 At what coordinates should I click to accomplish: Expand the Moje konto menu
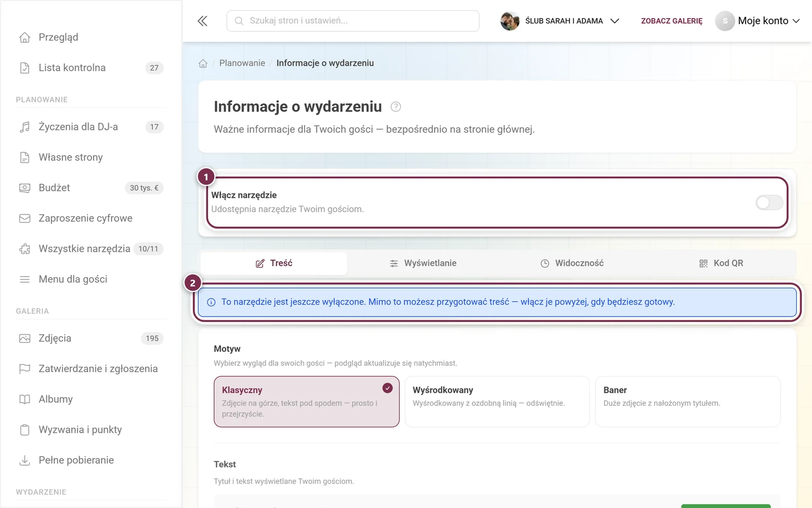[758, 21]
